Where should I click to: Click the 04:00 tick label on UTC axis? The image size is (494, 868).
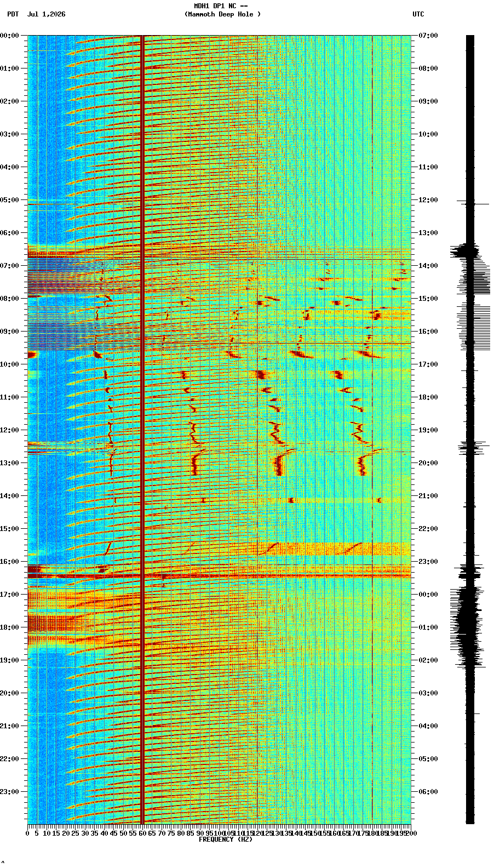click(428, 726)
